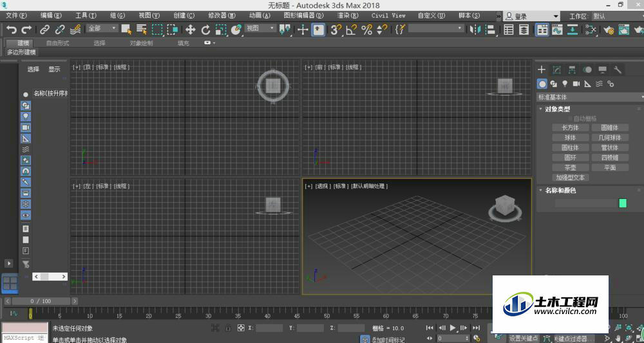The height and width of the screenshot is (343, 644).
Task: Toggle the Spinner Snap button
Action: (x=382, y=30)
